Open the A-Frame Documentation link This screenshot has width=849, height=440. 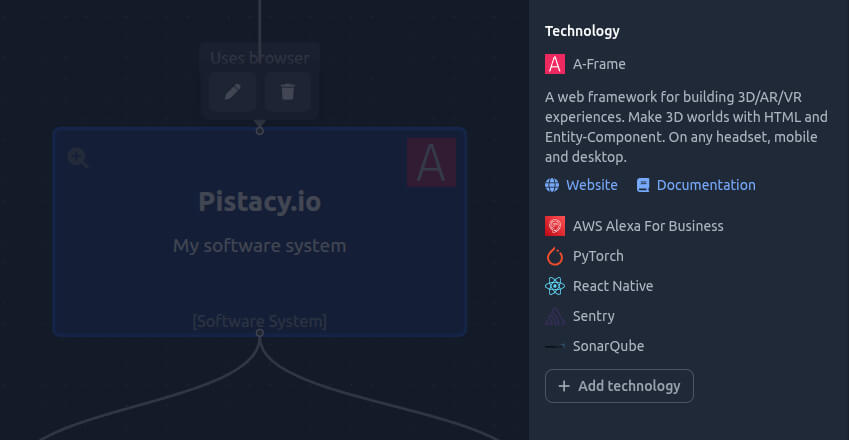pyautogui.click(x=706, y=185)
